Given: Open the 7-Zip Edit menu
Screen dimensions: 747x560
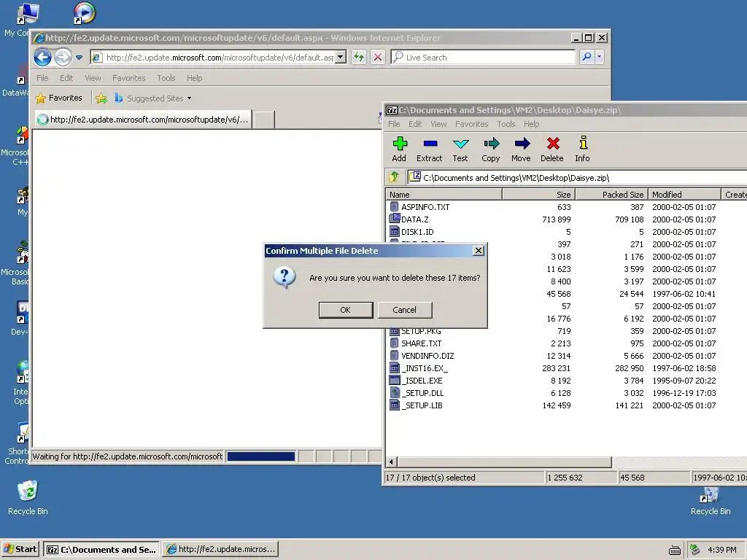Looking at the screenshot, I should 415,124.
